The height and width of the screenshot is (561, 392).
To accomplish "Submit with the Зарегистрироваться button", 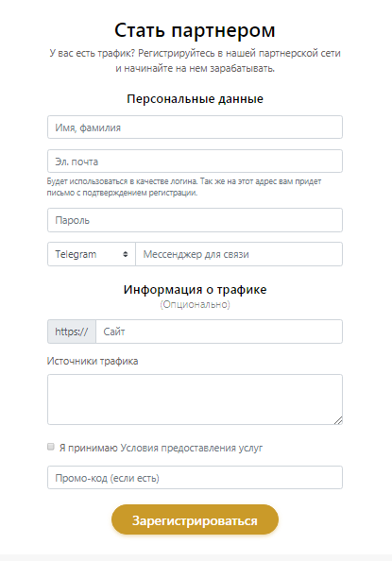I will point(195,519).
